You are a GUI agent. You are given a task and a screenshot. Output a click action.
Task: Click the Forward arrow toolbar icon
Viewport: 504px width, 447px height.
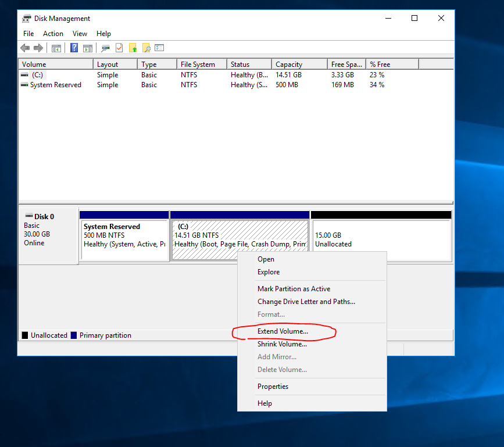pos(38,48)
